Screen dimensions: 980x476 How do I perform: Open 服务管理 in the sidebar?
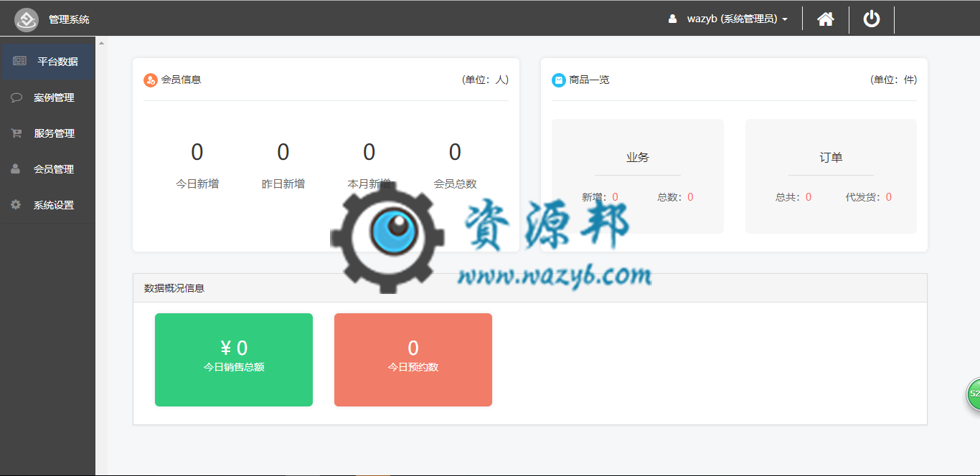[x=47, y=133]
